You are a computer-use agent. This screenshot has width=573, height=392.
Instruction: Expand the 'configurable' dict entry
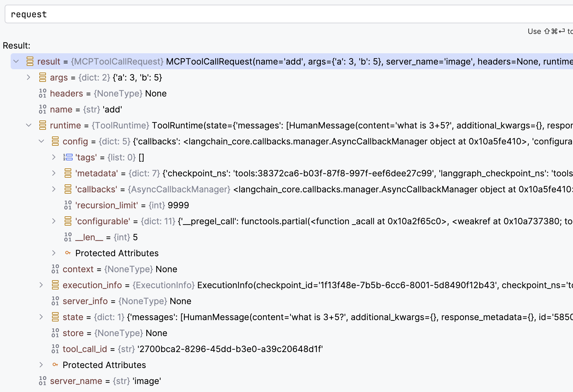[54, 221]
